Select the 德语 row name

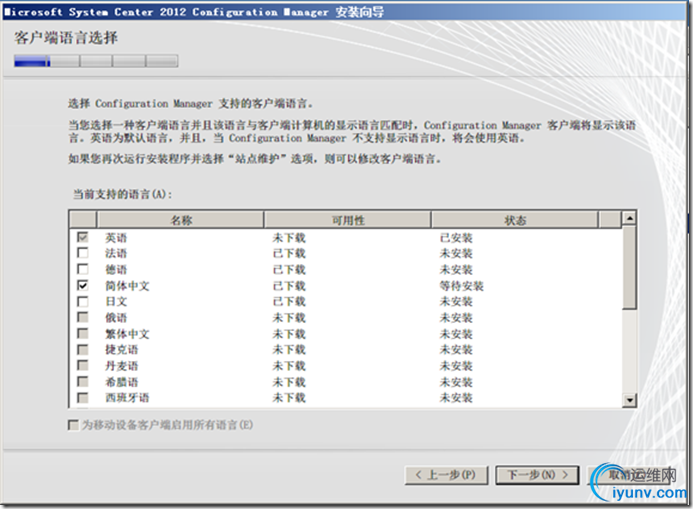click(x=116, y=270)
